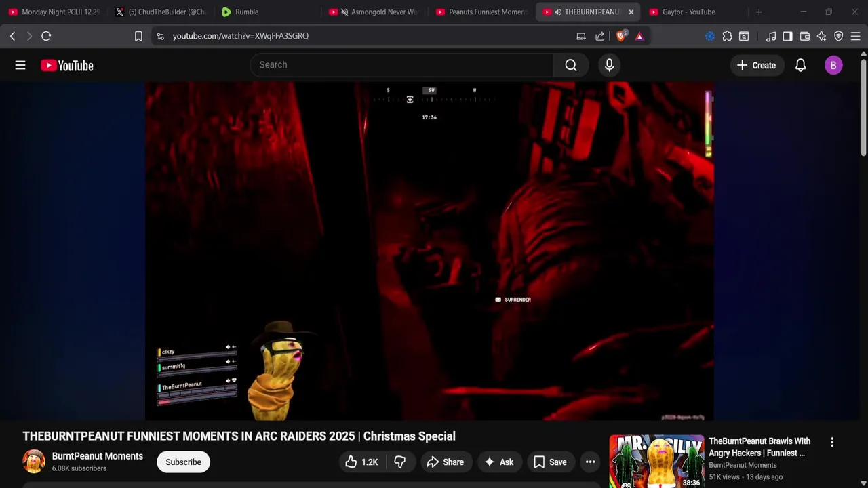Click the address bar URL
This screenshot has width=868, height=488.
(241, 36)
